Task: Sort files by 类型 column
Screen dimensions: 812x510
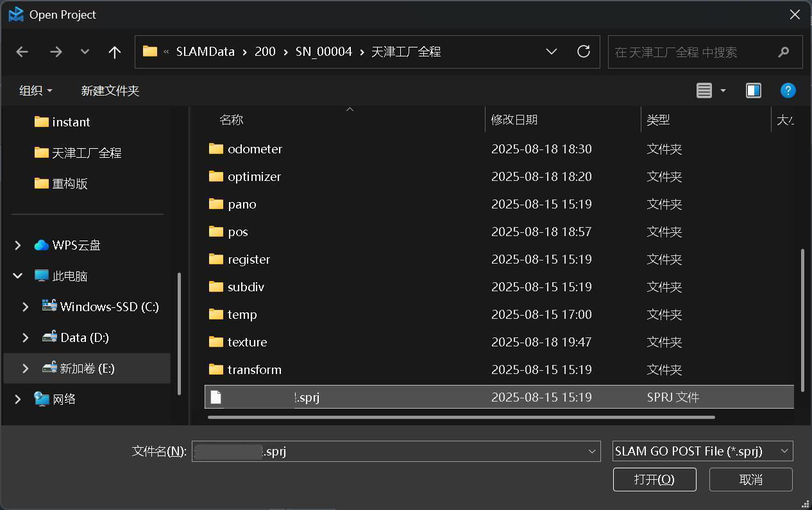Action: [x=659, y=120]
